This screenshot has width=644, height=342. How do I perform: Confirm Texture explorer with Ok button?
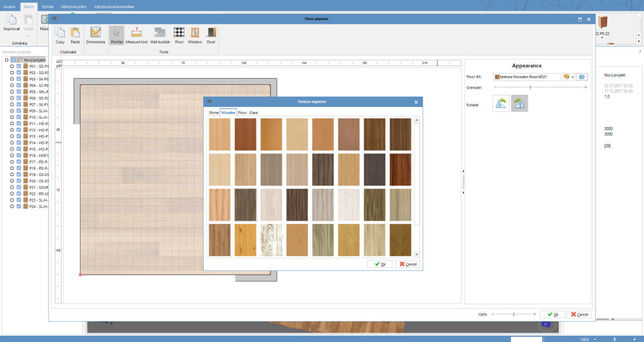(x=380, y=264)
